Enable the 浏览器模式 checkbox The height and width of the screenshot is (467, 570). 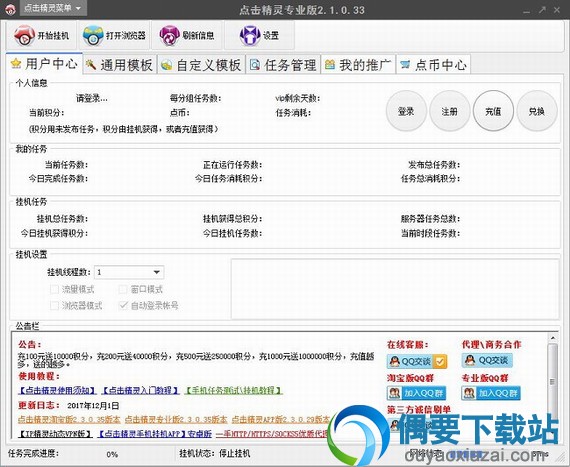[54, 305]
